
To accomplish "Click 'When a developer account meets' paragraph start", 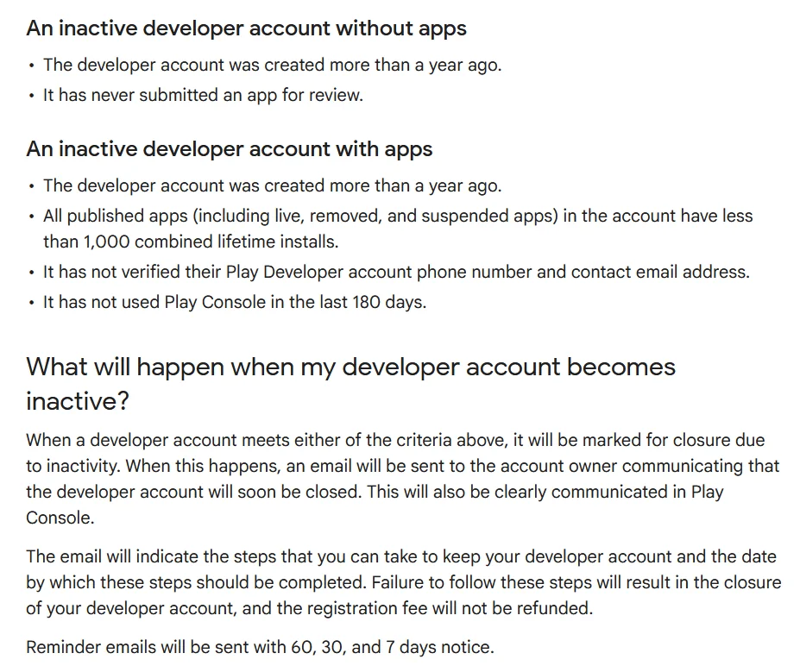I will click(x=155, y=440).
